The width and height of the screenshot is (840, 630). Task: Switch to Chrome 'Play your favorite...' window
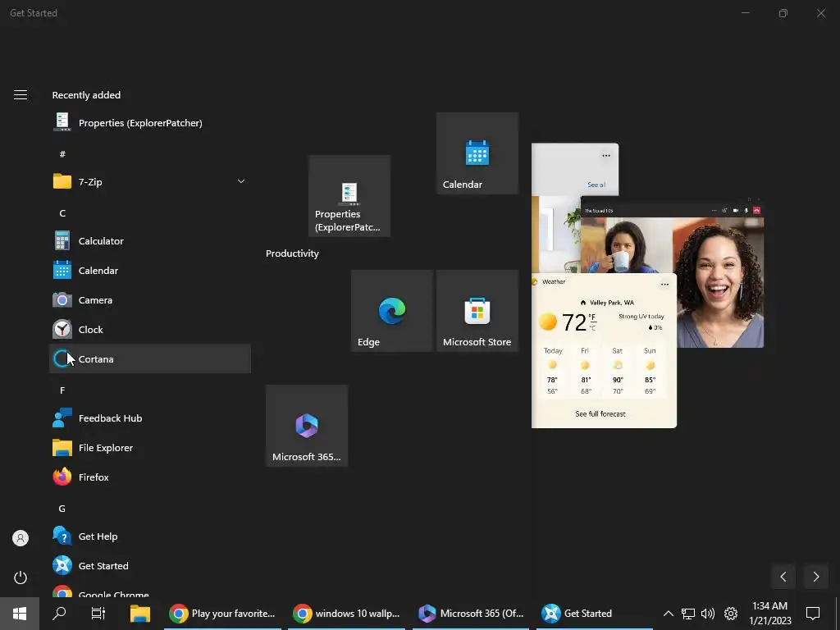[x=222, y=614]
